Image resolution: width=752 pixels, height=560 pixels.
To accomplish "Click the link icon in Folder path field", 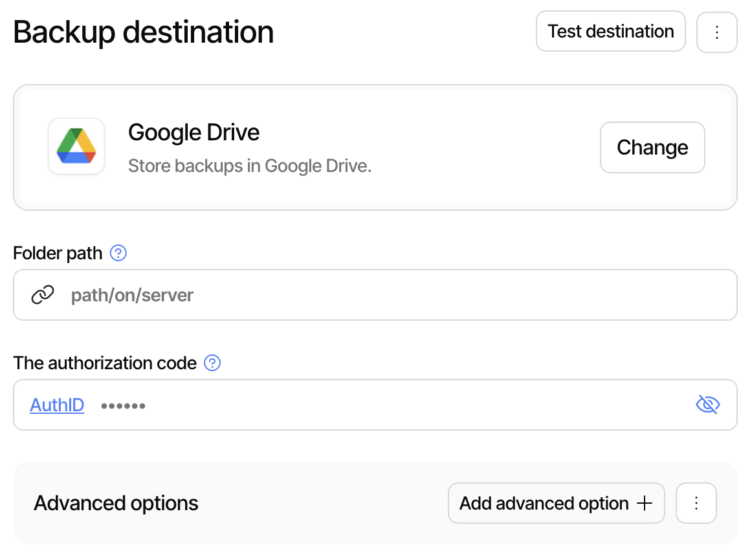I will point(43,294).
